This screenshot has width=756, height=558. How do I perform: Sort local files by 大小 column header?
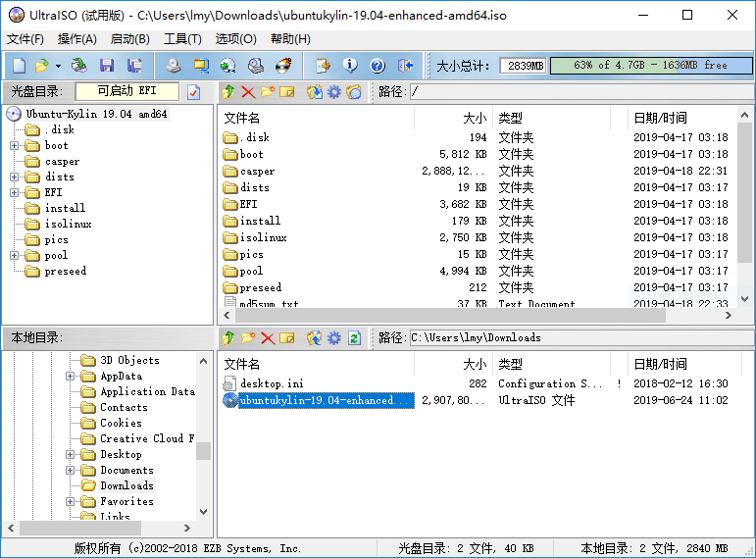(454, 364)
